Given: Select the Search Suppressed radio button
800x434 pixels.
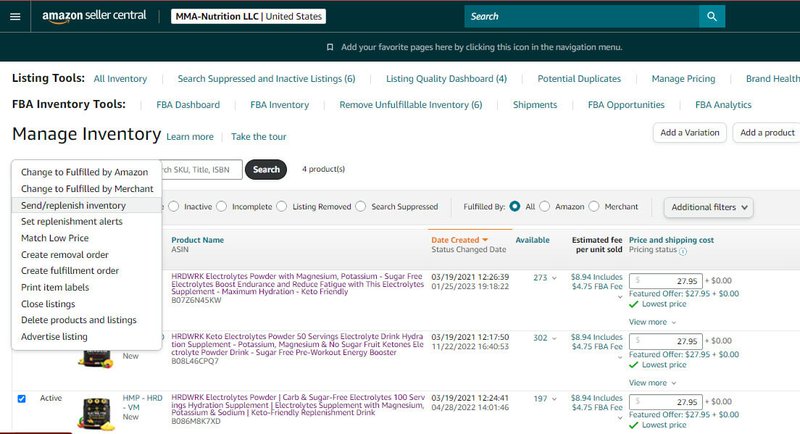Looking at the screenshot, I should pos(361,207).
